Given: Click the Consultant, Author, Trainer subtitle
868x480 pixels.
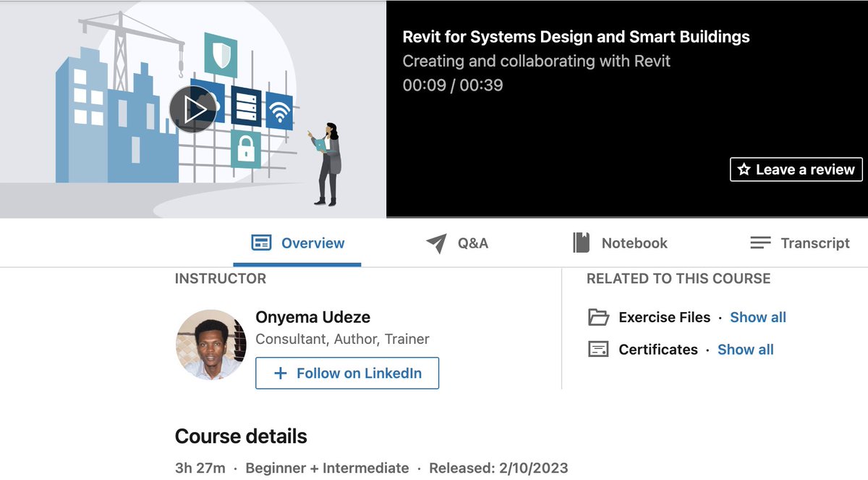Looking at the screenshot, I should (x=343, y=339).
